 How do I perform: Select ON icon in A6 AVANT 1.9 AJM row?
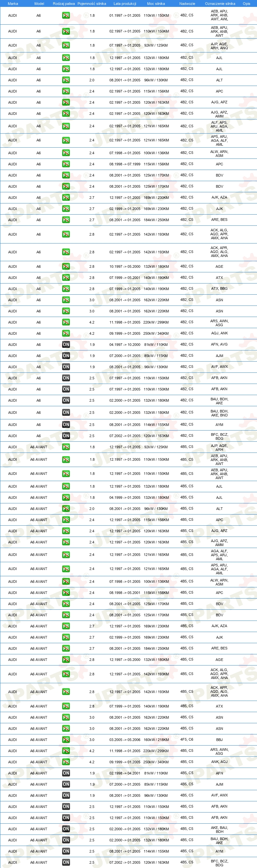[x=66, y=784]
